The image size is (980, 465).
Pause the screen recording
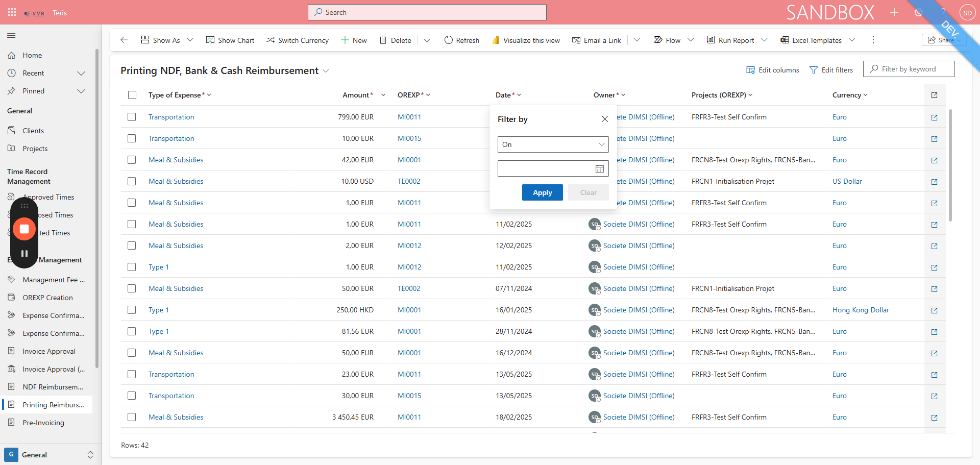(x=24, y=254)
